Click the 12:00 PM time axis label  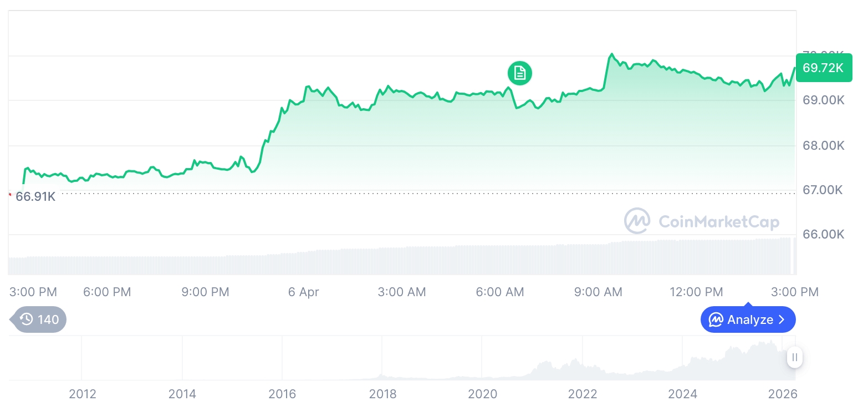tap(696, 292)
